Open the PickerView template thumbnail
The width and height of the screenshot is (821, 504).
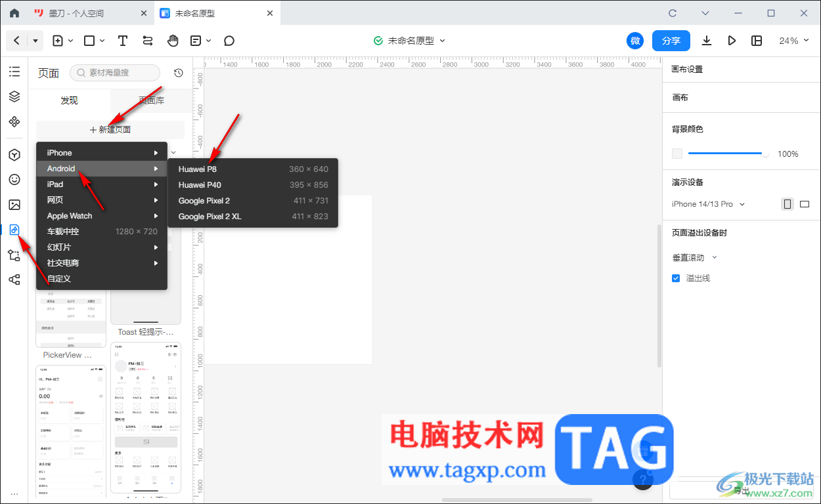(71, 319)
